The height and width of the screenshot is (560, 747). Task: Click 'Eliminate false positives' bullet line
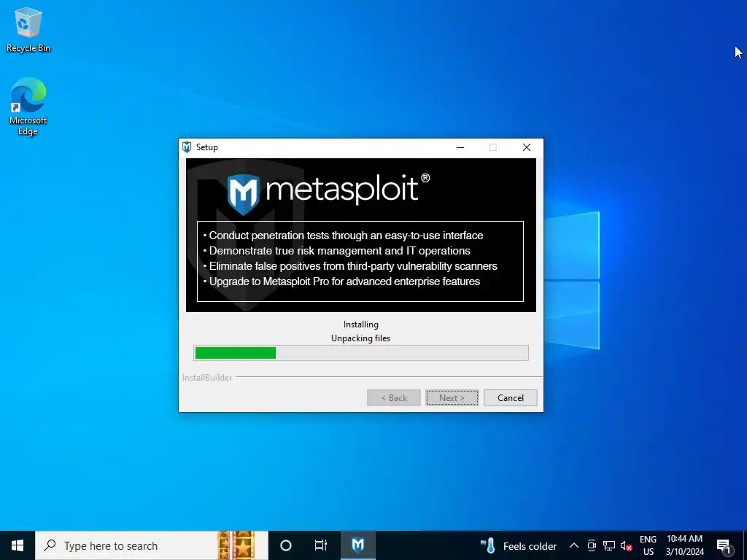pos(350,266)
